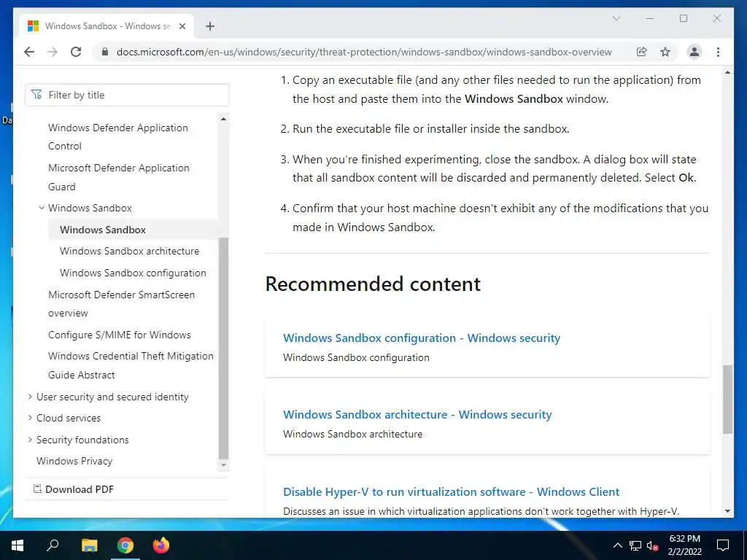
Task: Click the Recommended content heading
Action: 373,284
